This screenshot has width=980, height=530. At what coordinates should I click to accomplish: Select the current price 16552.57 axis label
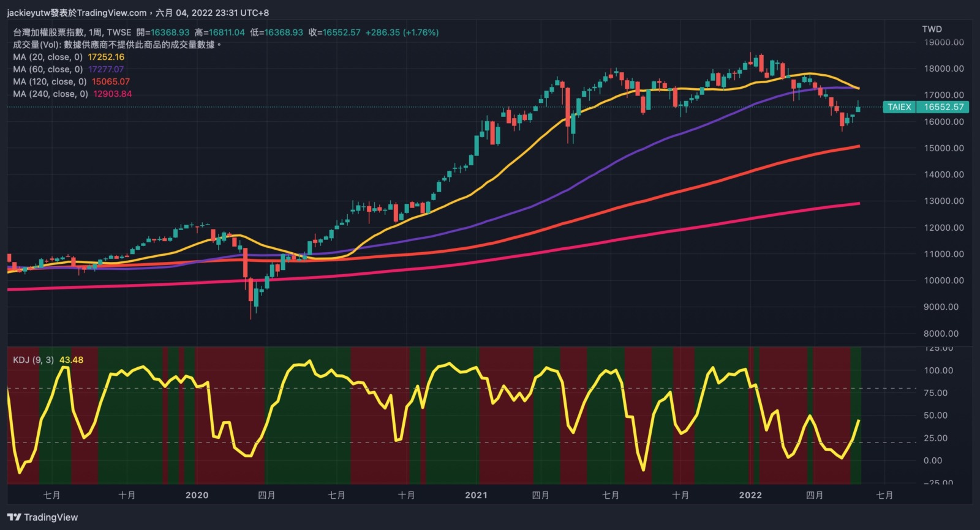tap(943, 107)
